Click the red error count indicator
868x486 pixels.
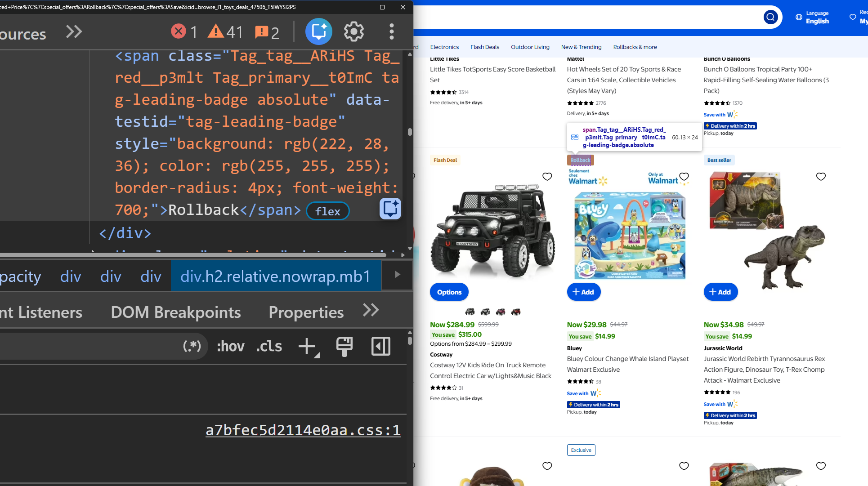point(184,31)
